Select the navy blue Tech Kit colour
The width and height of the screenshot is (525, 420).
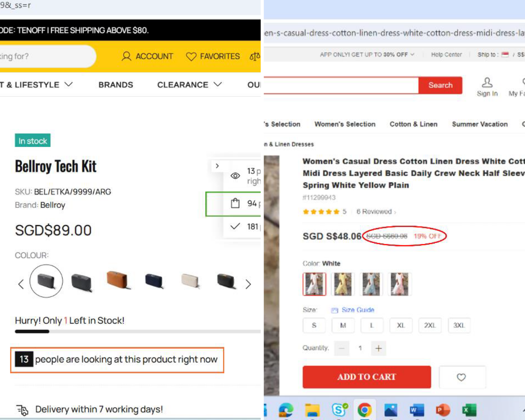point(154,281)
